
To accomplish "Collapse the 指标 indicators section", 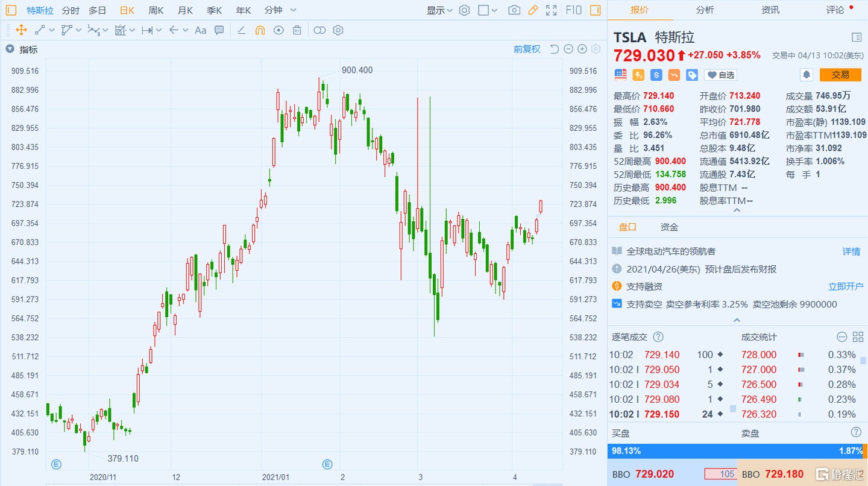I will click(10, 49).
